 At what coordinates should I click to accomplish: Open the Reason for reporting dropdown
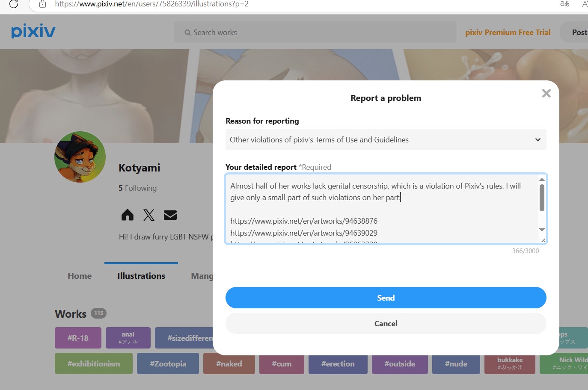click(386, 139)
